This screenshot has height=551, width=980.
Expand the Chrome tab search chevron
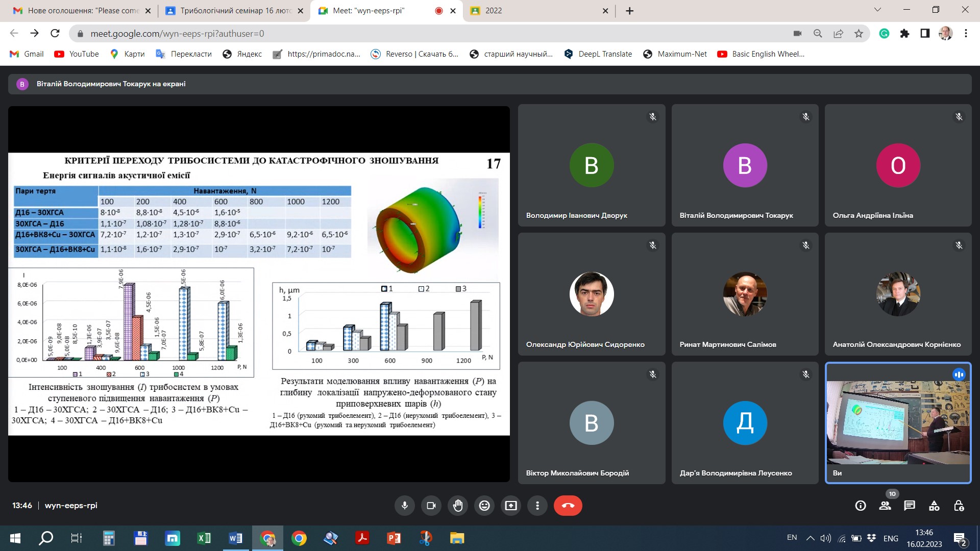(x=877, y=10)
